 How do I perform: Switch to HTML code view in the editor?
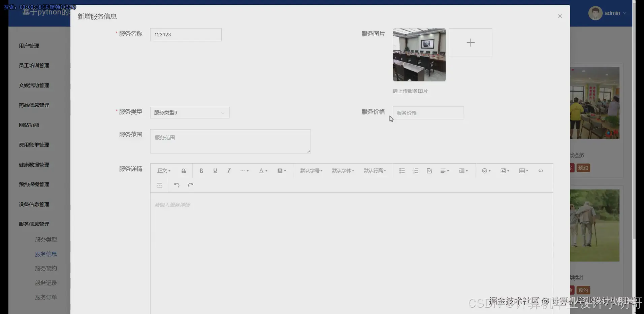coord(541,171)
